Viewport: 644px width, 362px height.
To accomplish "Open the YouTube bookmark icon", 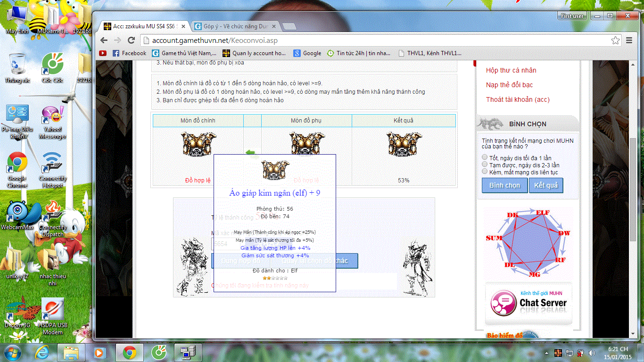I will (103, 53).
